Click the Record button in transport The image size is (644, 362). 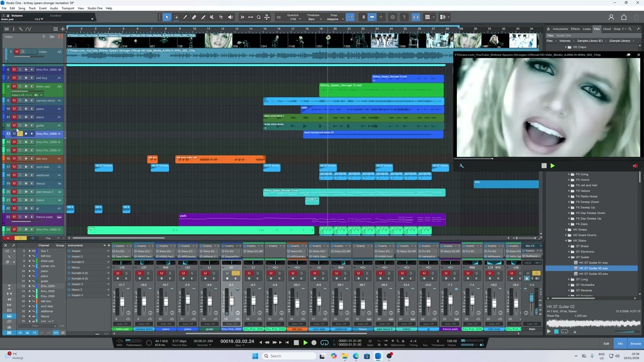pyautogui.click(x=314, y=342)
